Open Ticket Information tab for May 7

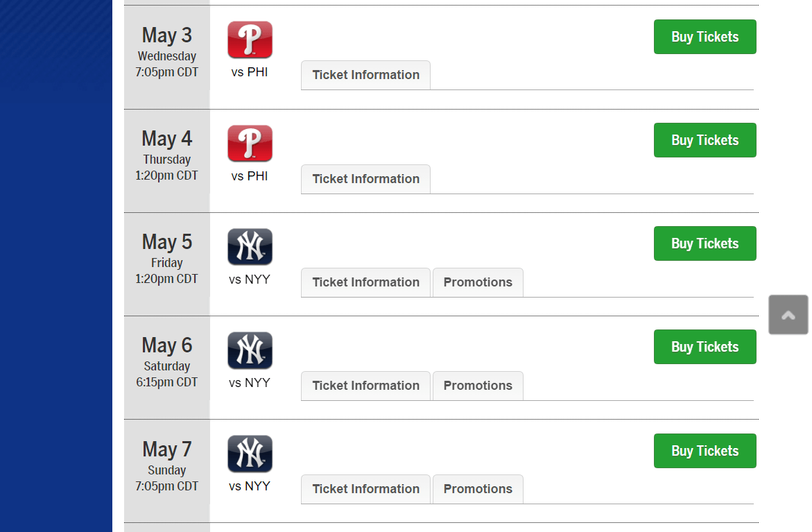pos(365,489)
